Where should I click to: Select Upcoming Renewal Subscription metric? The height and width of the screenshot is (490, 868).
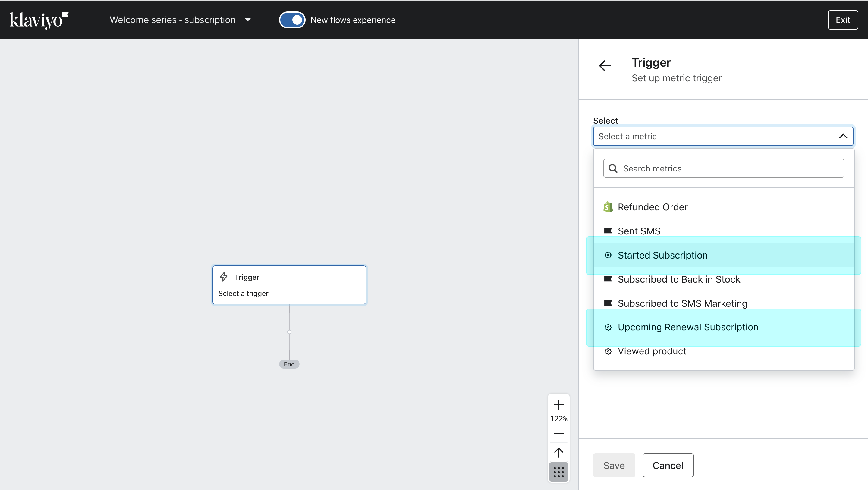[x=723, y=327]
